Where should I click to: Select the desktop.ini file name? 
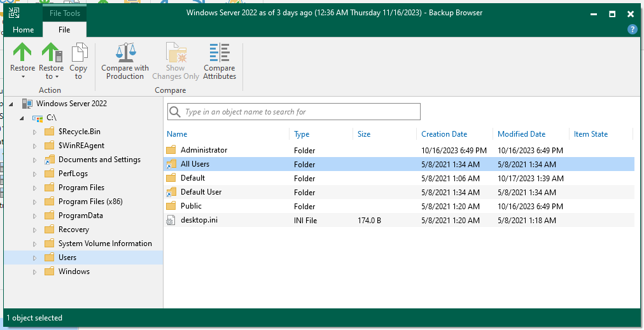pos(199,220)
